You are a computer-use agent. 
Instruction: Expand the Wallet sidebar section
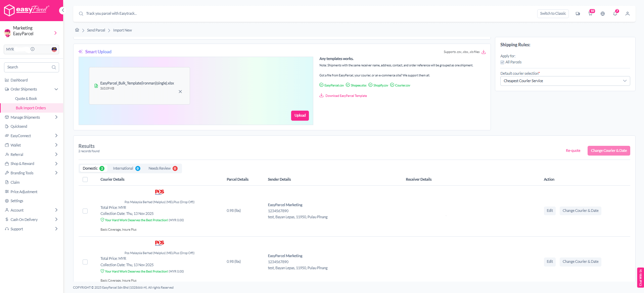click(31, 145)
